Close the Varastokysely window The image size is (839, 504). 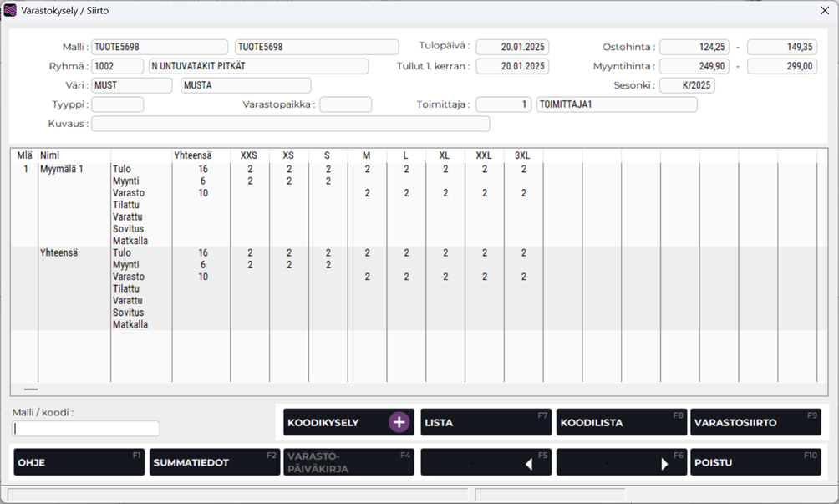coord(824,11)
